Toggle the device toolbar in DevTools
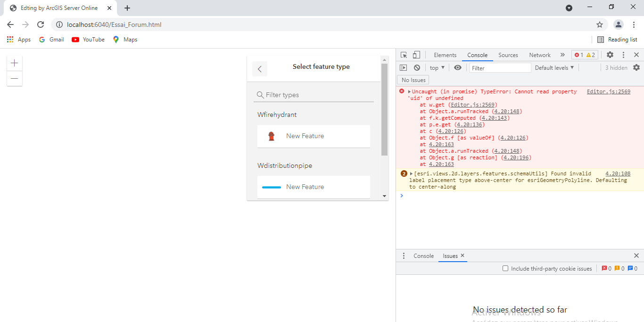 point(416,55)
